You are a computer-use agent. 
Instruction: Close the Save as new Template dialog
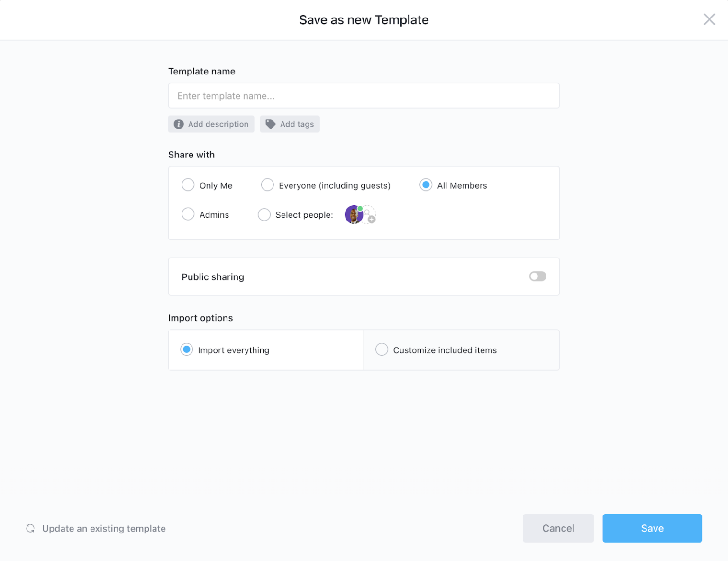click(x=709, y=19)
